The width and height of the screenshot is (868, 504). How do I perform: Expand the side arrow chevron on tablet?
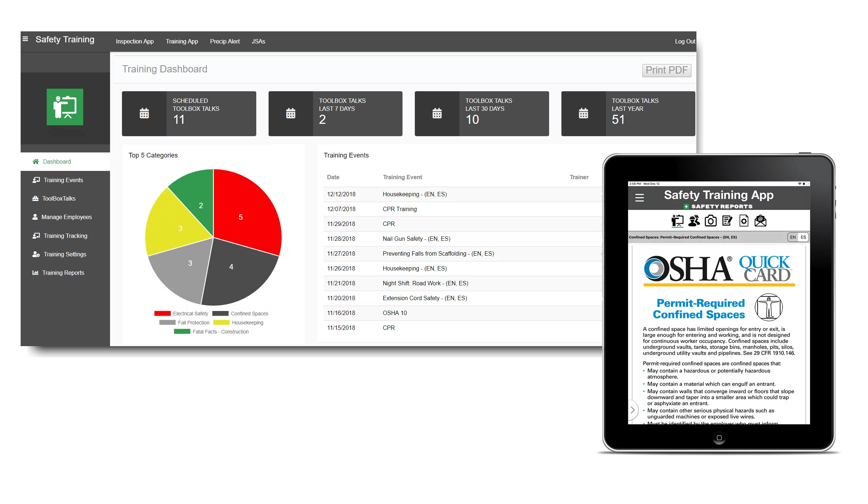(x=633, y=410)
